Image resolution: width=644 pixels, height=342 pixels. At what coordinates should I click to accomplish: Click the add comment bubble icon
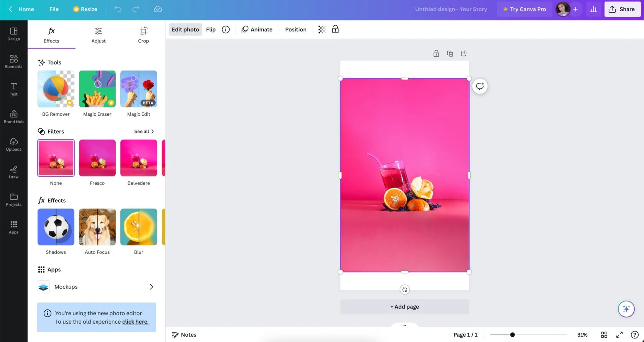(480, 86)
